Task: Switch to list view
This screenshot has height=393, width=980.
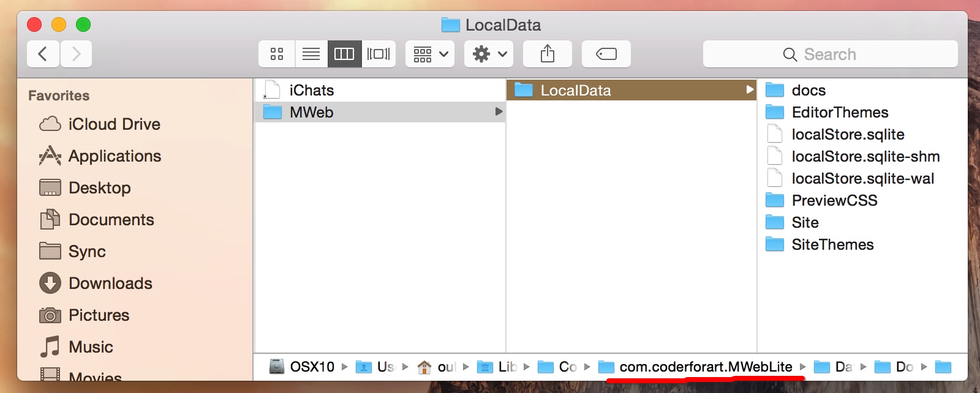Action: (x=311, y=54)
